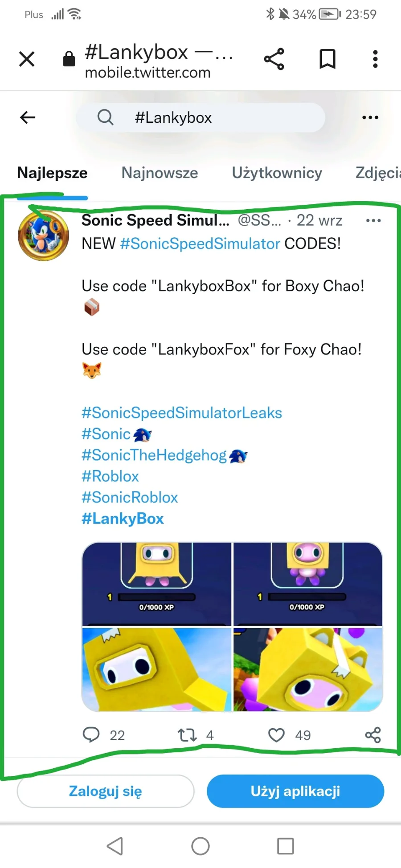Open search options three-dot menu

coord(370,118)
